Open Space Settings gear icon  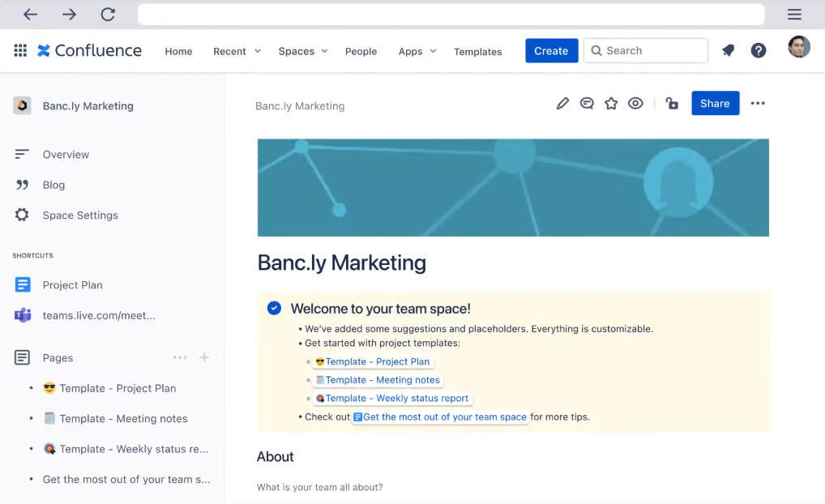coord(22,215)
